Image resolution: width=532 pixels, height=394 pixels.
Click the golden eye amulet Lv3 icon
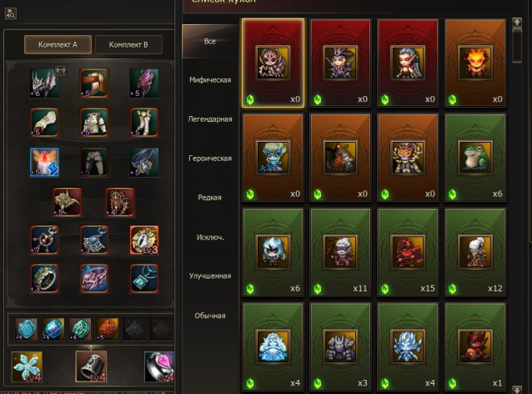144,240
